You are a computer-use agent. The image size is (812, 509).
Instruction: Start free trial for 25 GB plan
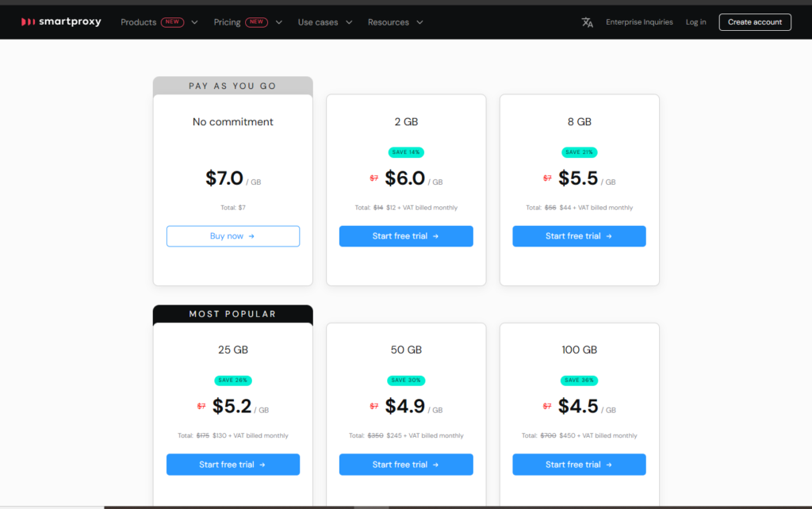click(x=233, y=465)
